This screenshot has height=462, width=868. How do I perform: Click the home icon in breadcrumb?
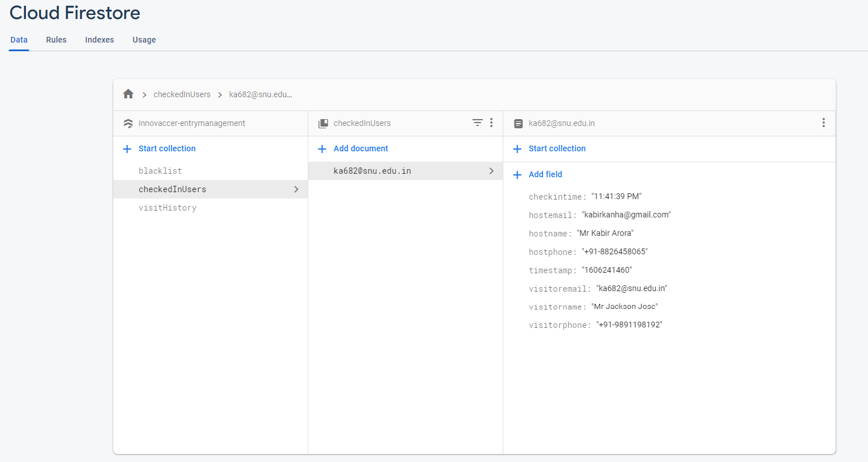click(x=128, y=94)
